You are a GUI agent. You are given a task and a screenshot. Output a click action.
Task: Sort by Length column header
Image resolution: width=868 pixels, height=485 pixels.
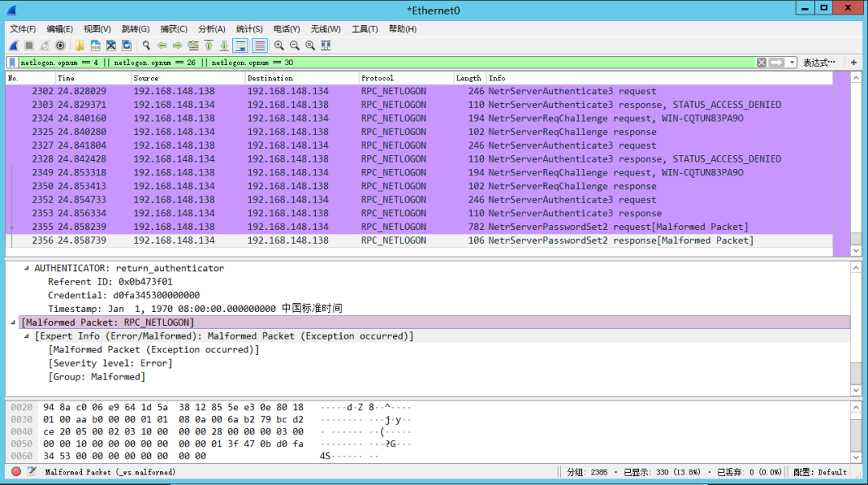coord(470,78)
